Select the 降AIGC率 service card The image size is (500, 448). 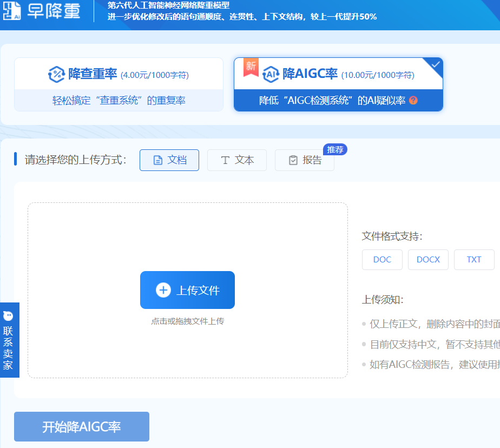click(338, 84)
